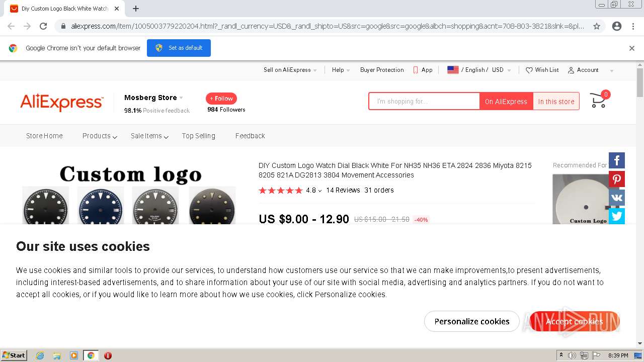Open the system tray volume control
Viewport: 644px width, 362px height.
pyautogui.click(x=572, y=355)
